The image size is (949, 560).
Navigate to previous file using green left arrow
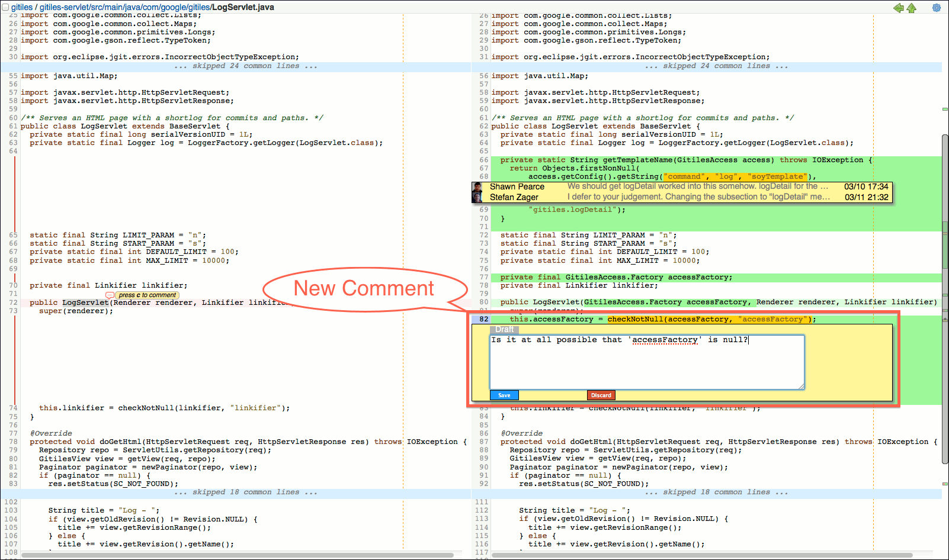[898, 8]
